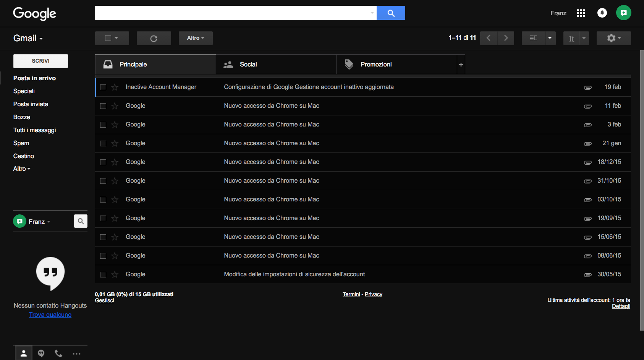Show Hangouts conversations icon

[x=41, y=354]
